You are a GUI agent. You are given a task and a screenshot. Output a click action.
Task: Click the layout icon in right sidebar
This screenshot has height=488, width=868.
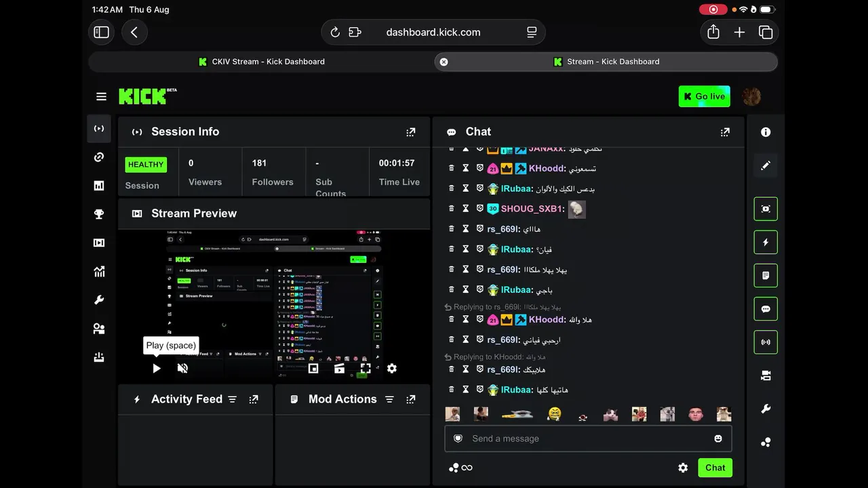pyautogui.click(x=766, y=375)
